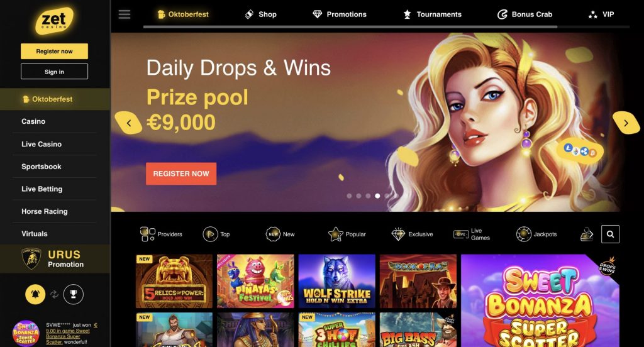Screen dimensions: 644x347
Task: Select the fourth carousel dot indicator
Action: click(x=377, y=196)
